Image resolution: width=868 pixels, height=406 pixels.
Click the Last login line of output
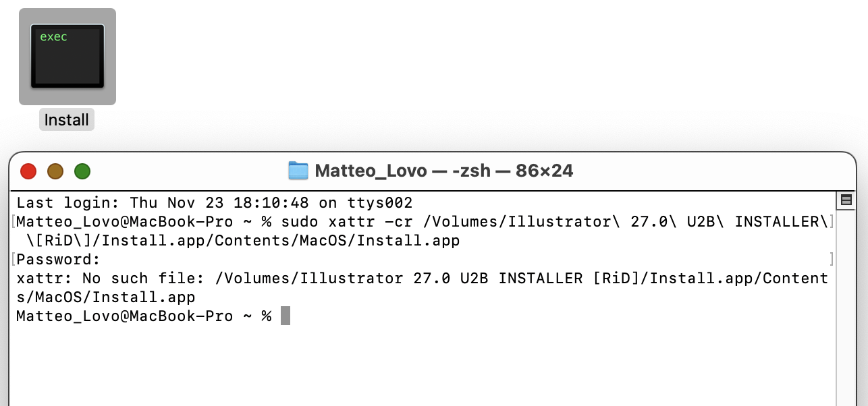coord(215,203)
